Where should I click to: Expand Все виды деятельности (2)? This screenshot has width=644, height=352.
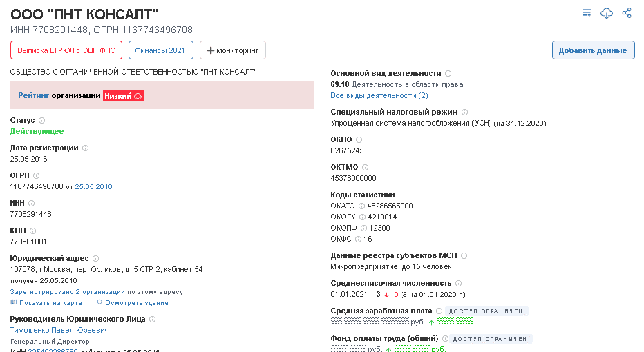[379, 95]
